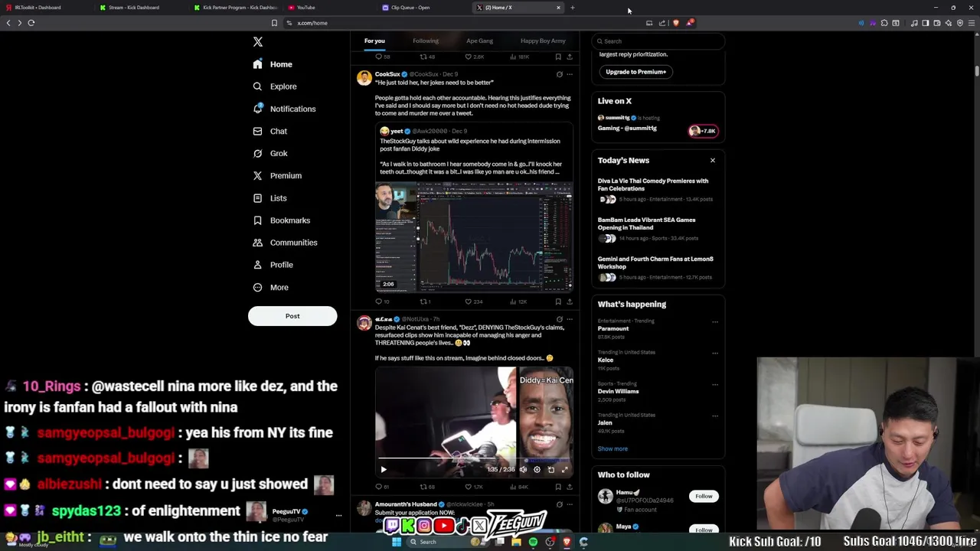
Task: Open options for Jalen trend
Action: click(715, 416)
